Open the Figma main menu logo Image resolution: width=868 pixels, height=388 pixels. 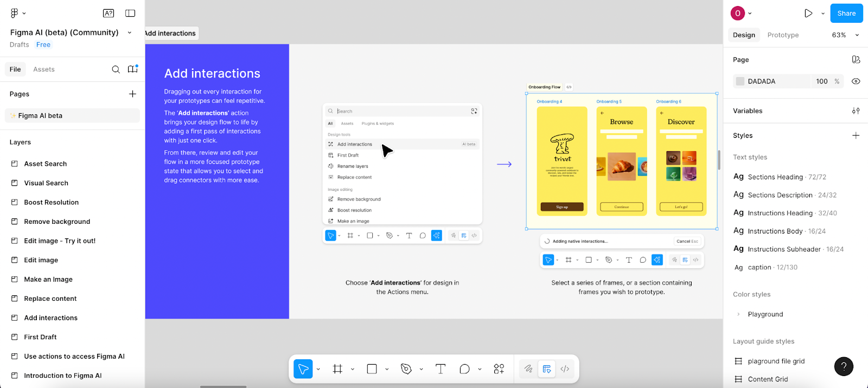[15, 13]
